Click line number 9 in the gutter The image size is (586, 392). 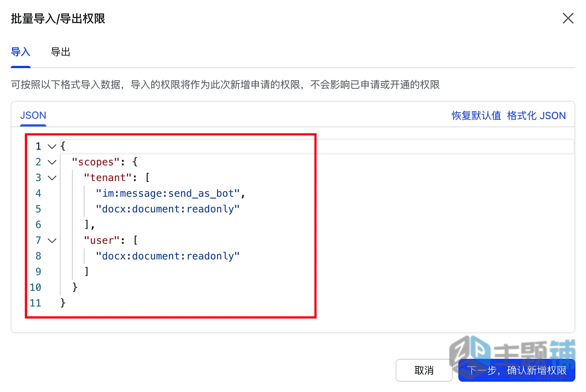pyautogui.click(x=38, y=272)
